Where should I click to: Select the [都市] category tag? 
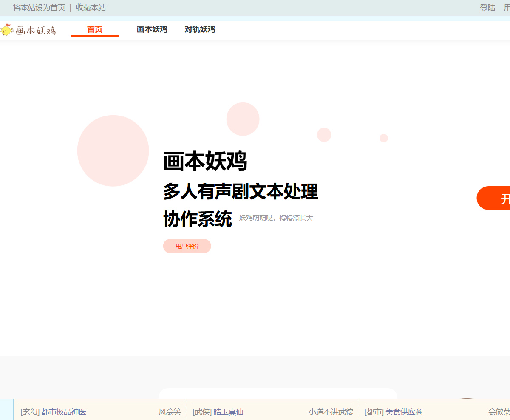coord(374,412)
